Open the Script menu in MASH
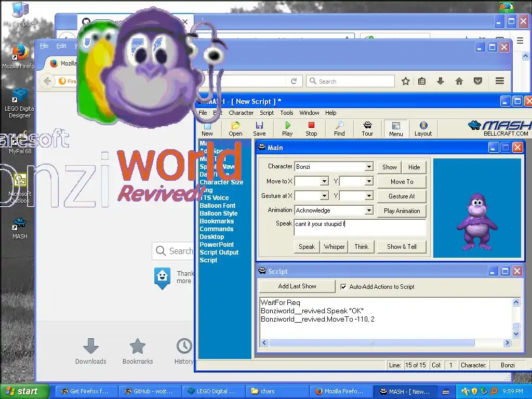Screen dimensions: 532x399 (x=267, y=113)
